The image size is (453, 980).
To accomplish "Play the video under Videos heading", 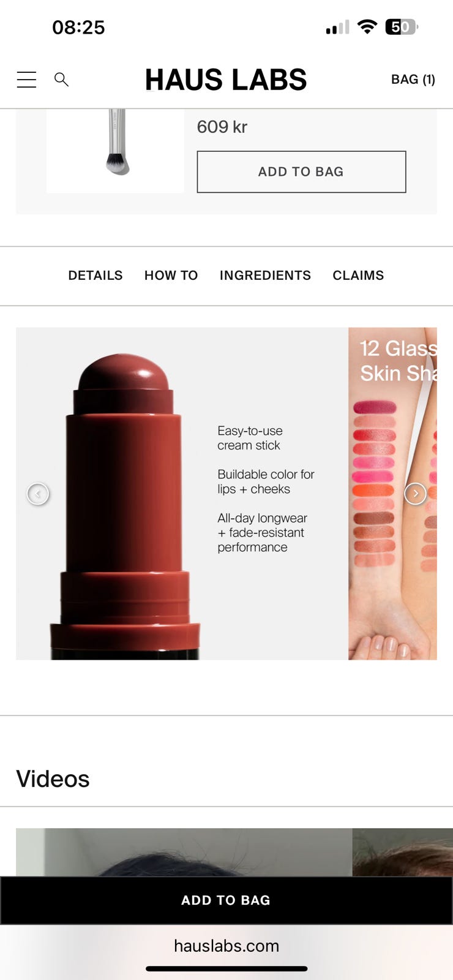I will pyautogui.click(x=184, y=852).
